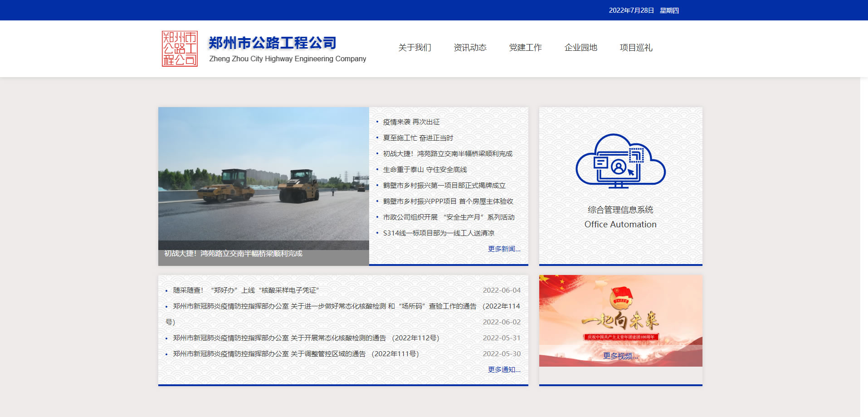
Task: Click the 更多新闻 link
Action: point(503,249)
